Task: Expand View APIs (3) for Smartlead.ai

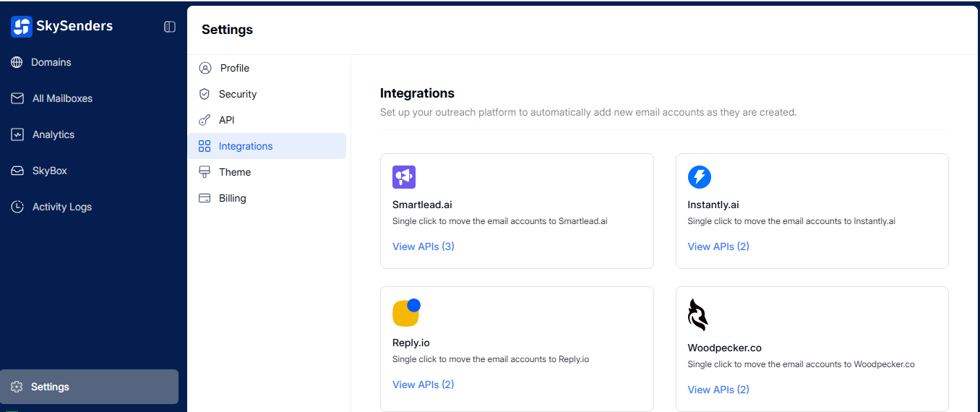Action: pyautogui.click(x=423, y=246)
